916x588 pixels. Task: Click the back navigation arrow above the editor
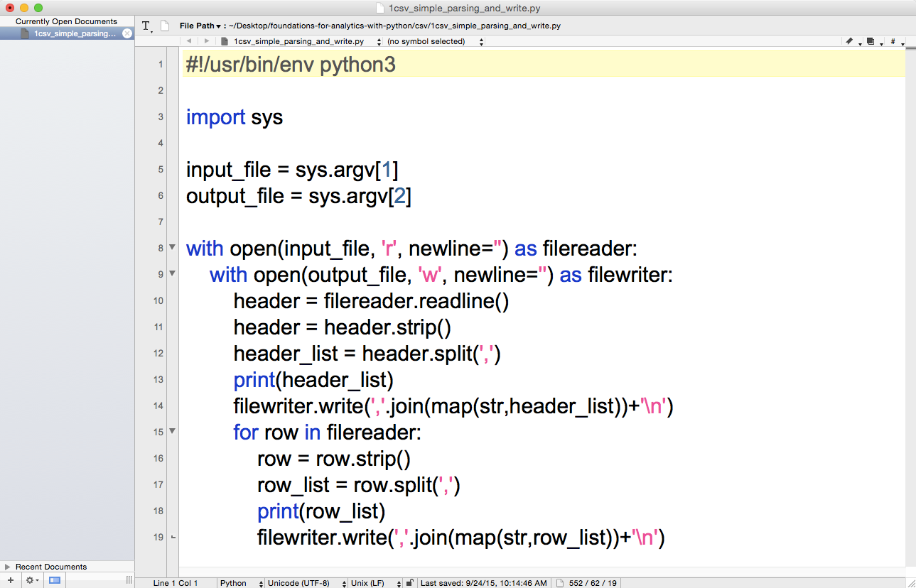coord(190,40)
